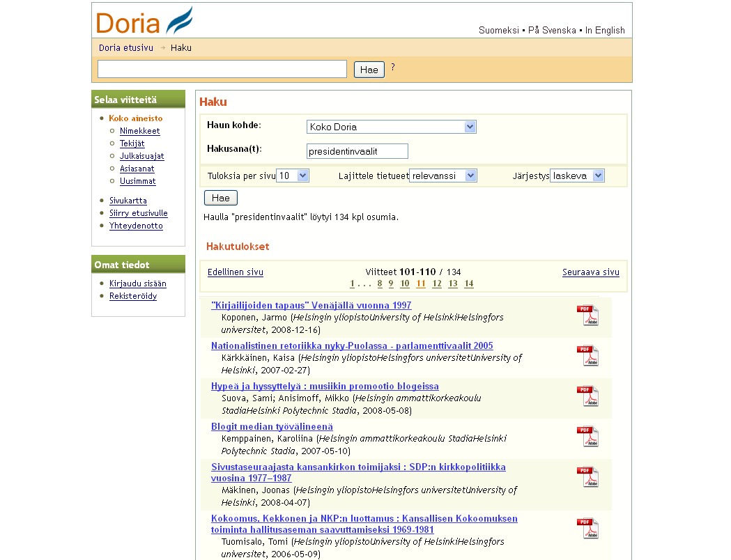
Task: Click author text "Mäkinen, Joonas"
Action: (256, 490)
